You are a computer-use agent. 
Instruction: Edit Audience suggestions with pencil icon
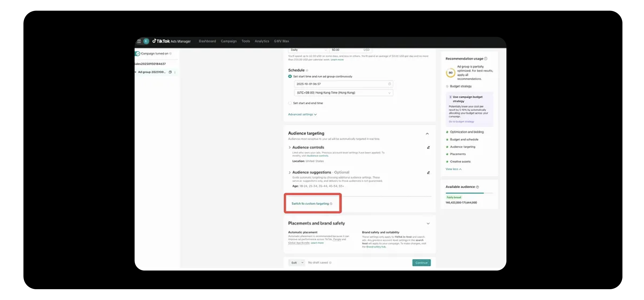[428, 173]
